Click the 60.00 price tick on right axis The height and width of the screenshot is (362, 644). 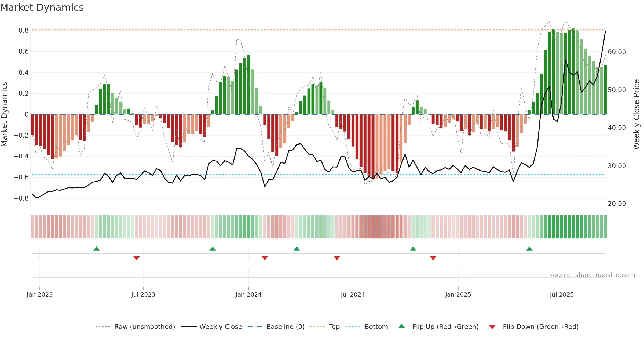click(x=617, y=52)
